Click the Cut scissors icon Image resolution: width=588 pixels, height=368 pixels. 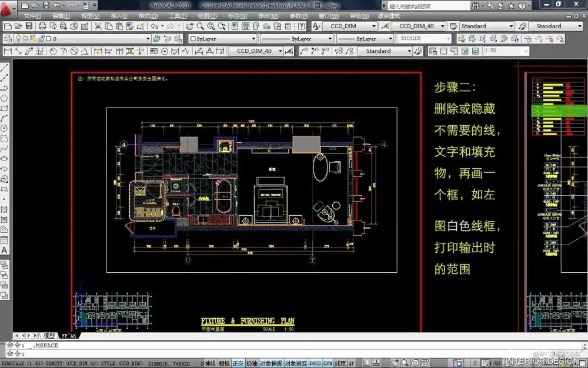98,26
